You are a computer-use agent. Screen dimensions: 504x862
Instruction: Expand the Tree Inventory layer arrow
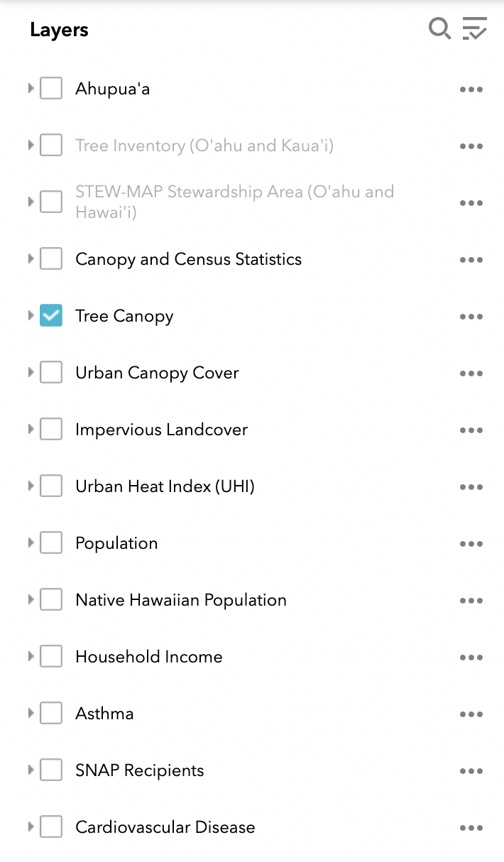pyautogui.click(x=31, y=145)
